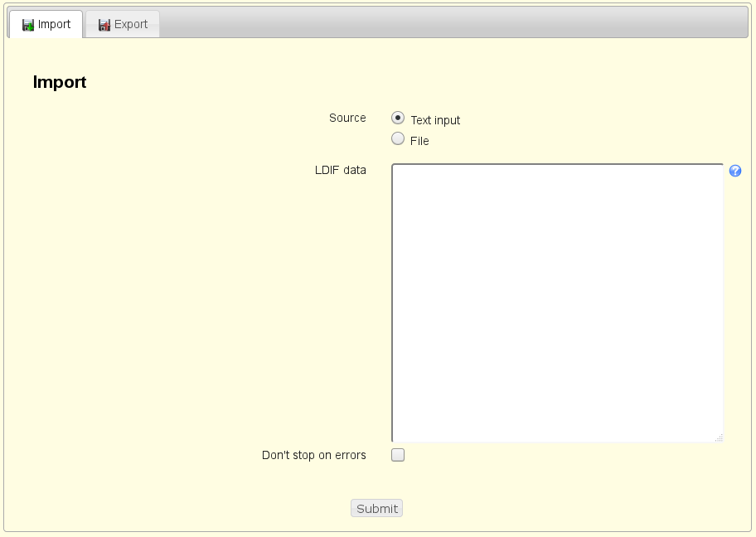The image size is (756, 537).
Task: Click the "Text input" option label
Action: point(435,120)
